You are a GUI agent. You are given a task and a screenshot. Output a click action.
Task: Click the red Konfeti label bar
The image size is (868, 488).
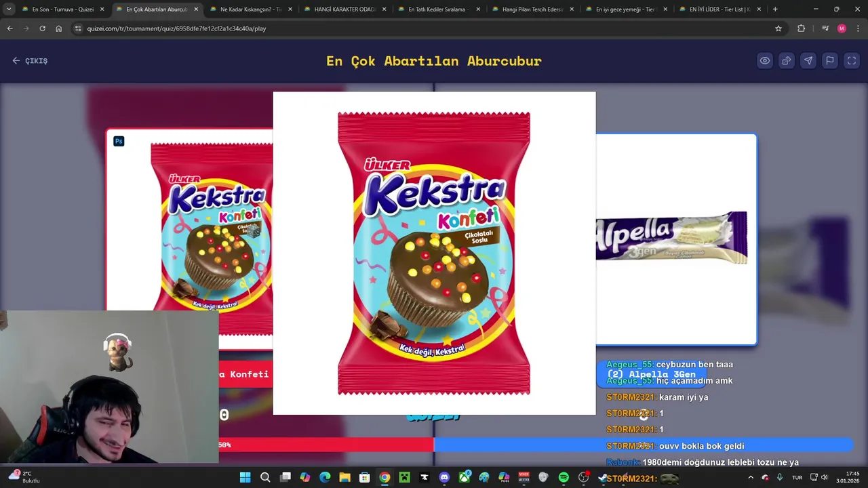(x=245, y=374)
